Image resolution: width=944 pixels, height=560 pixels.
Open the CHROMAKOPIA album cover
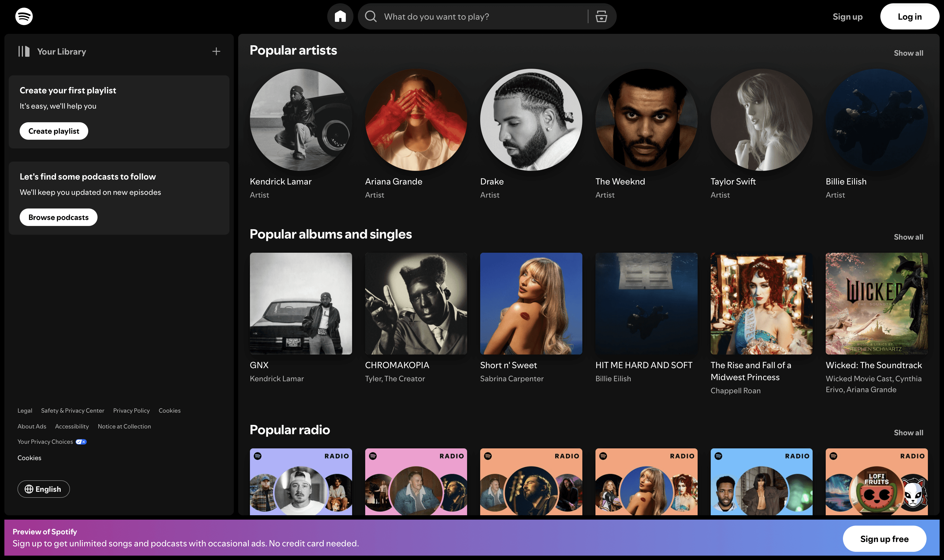(x=416, y=304)
